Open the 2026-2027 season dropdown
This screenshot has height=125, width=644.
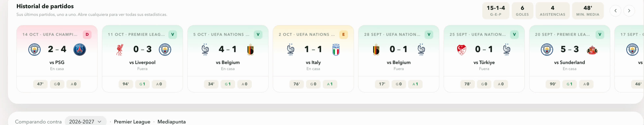click(86, 122)
